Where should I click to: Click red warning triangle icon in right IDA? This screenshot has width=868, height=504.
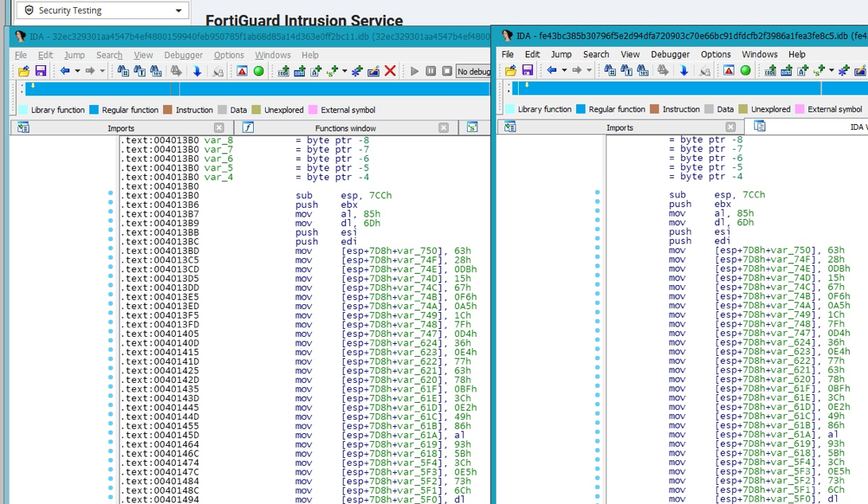[729, 70]
